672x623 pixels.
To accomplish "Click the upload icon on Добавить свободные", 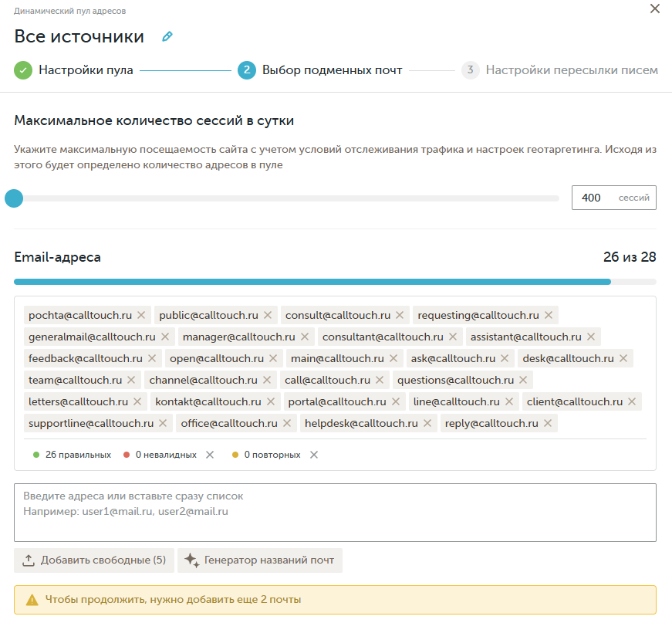I will pos(29,560).
